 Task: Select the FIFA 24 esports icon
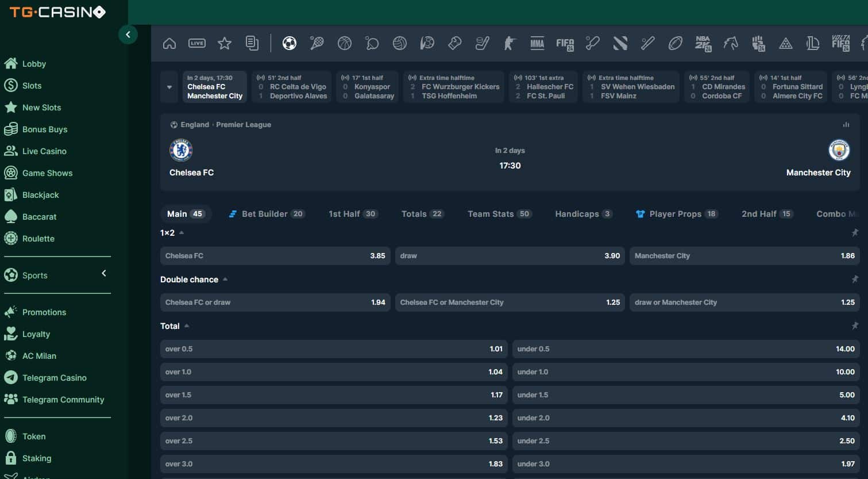click(565, 44)
